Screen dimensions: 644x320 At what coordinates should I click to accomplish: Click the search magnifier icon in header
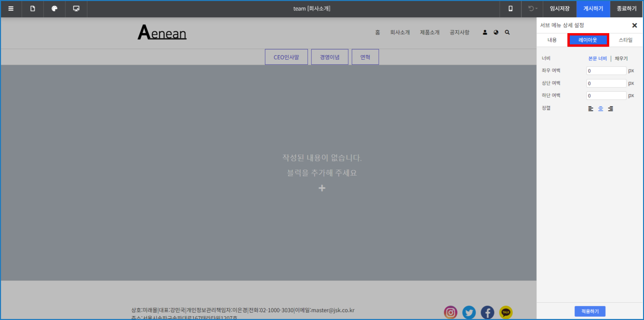[507, 32]
